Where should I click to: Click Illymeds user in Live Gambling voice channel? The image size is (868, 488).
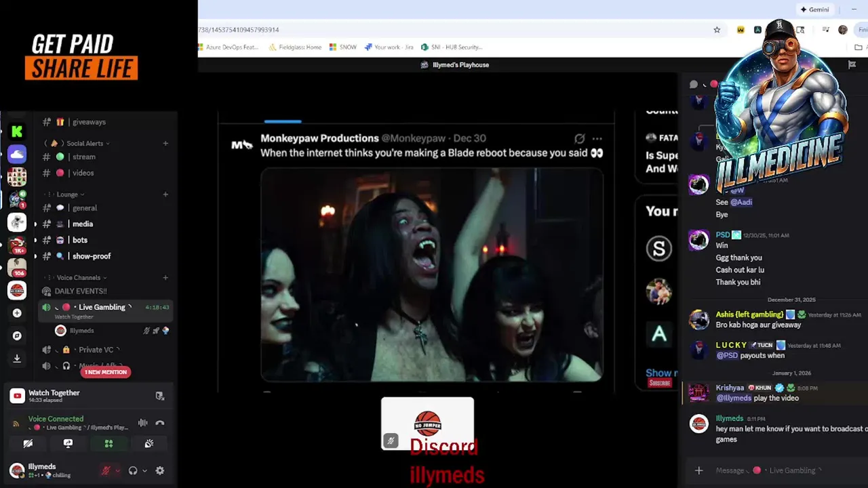(x=81, y=331)
